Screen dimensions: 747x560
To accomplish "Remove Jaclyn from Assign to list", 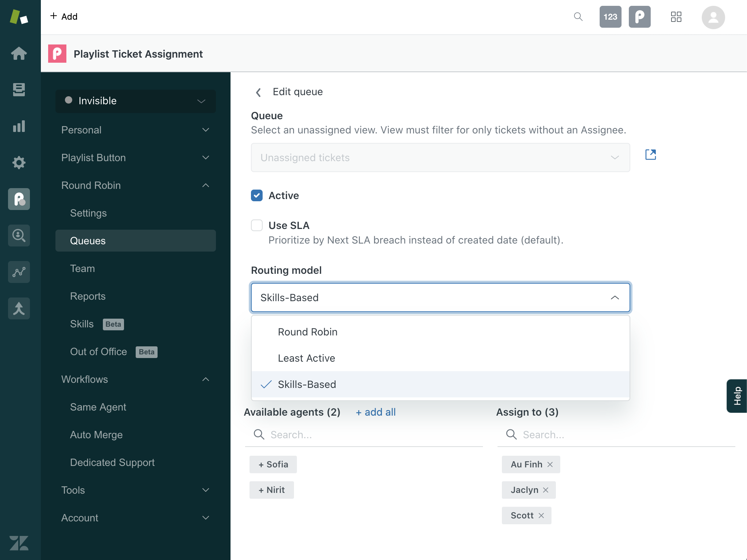I will point(546,490).
